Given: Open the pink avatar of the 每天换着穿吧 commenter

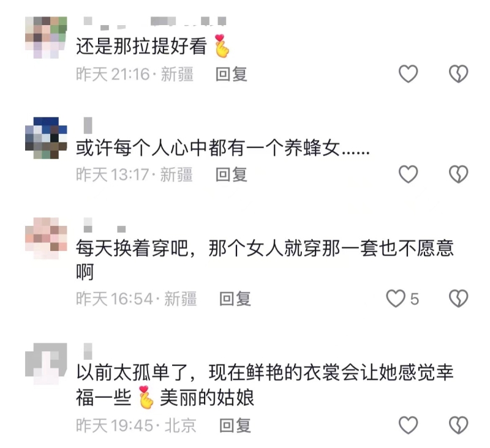Looking at the screenshot, I should [x=46, y=238].
